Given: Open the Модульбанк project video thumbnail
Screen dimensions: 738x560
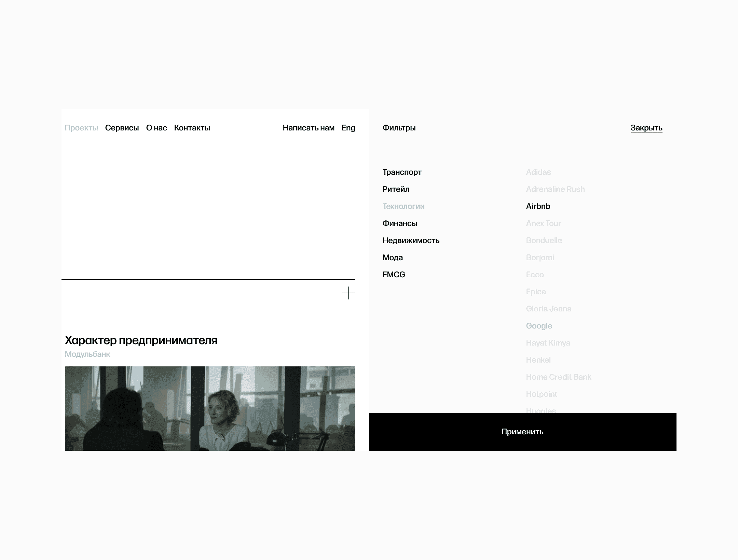Looking at the screenshot, I should [x=210, y=408].
